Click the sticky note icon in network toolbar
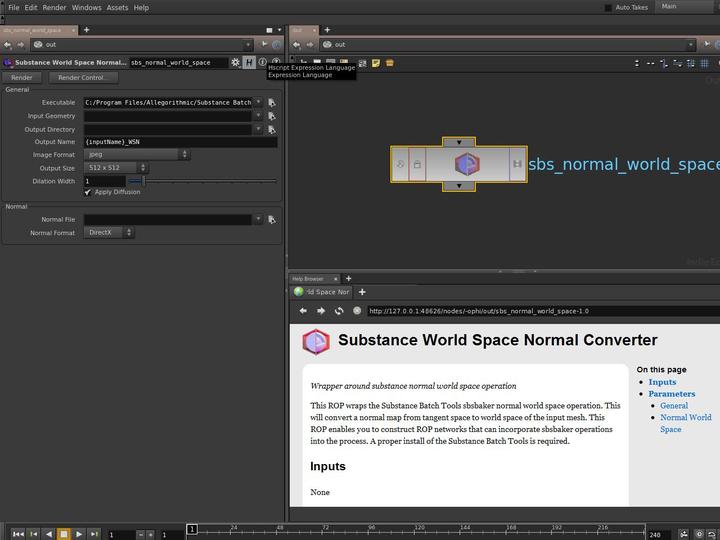720x540 pixels. click(x=376, y=63)
